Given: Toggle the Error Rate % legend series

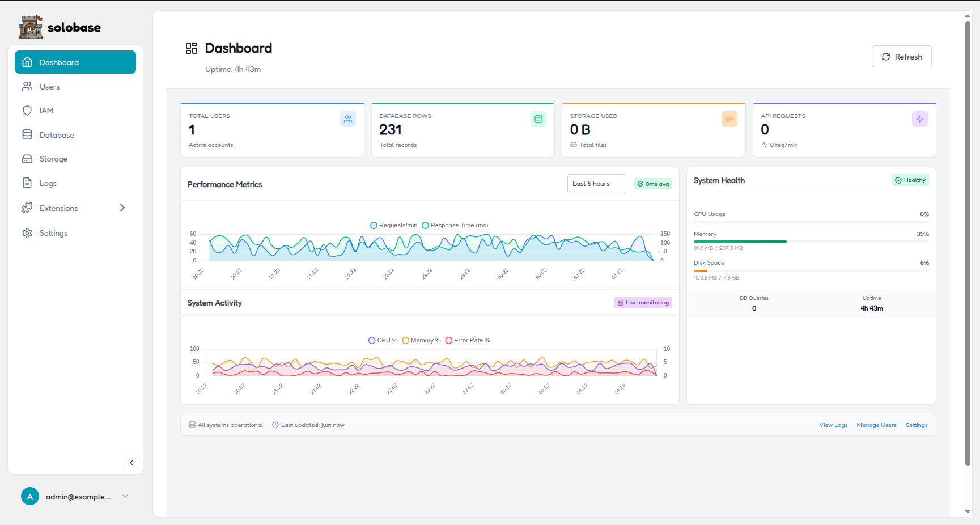Looking at the screenshot, I should point(468,340).
